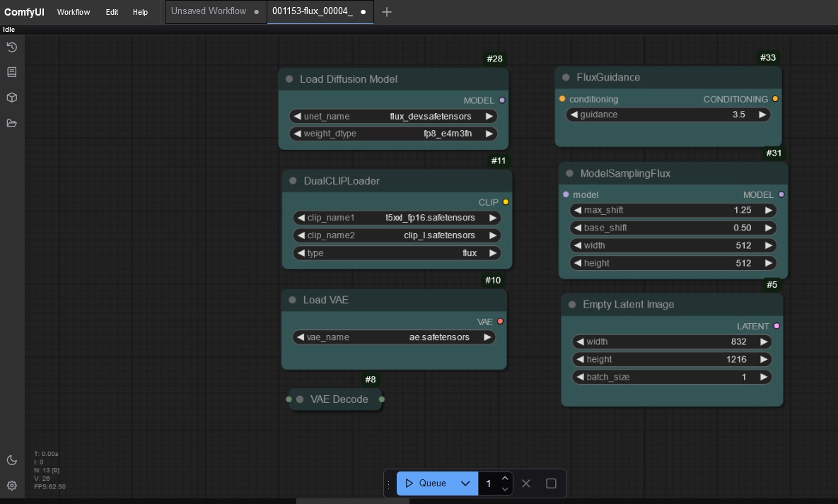Toggle dark theme moon icon

tap(12, 460)
